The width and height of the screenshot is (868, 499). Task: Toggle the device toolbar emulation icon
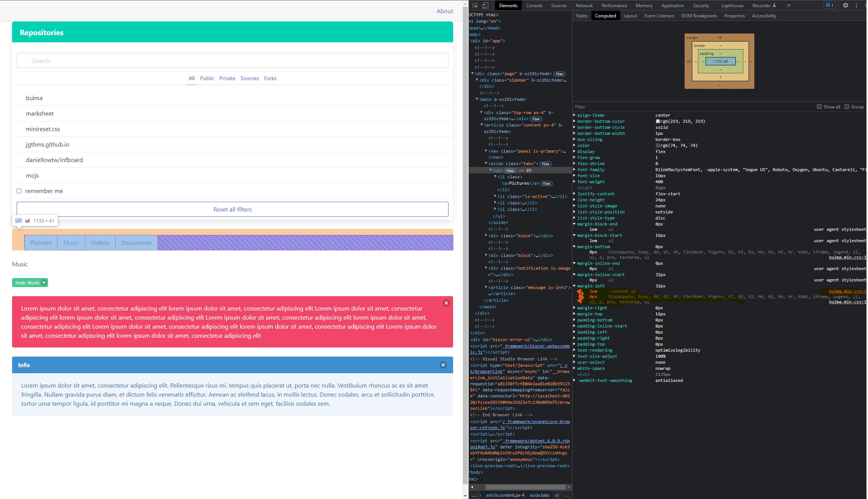[486, 5]
